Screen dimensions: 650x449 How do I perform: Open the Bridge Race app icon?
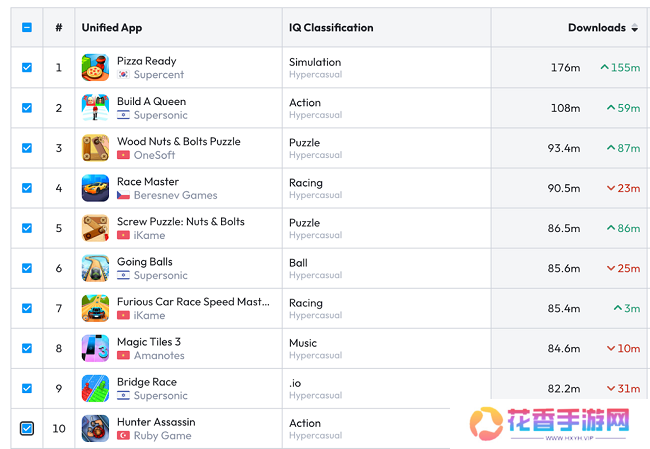point(95,388)
